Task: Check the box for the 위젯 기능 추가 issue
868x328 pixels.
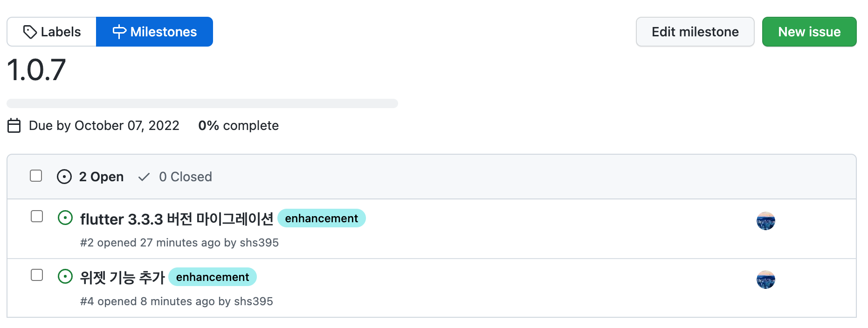Action: click(37, 275)
